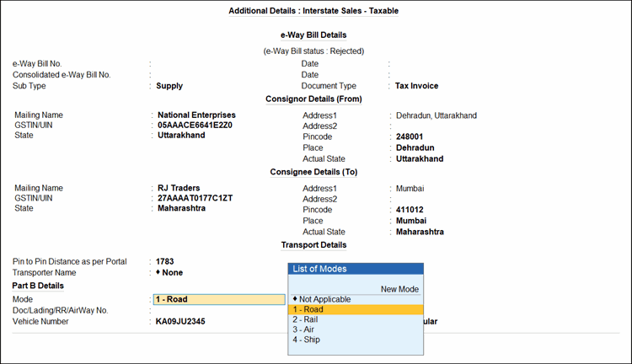Image resolution: width=632 pixels, height=364 pixels.
Task: Select 'Not Applicable' in List of Modes
Action: pos(324,299)
